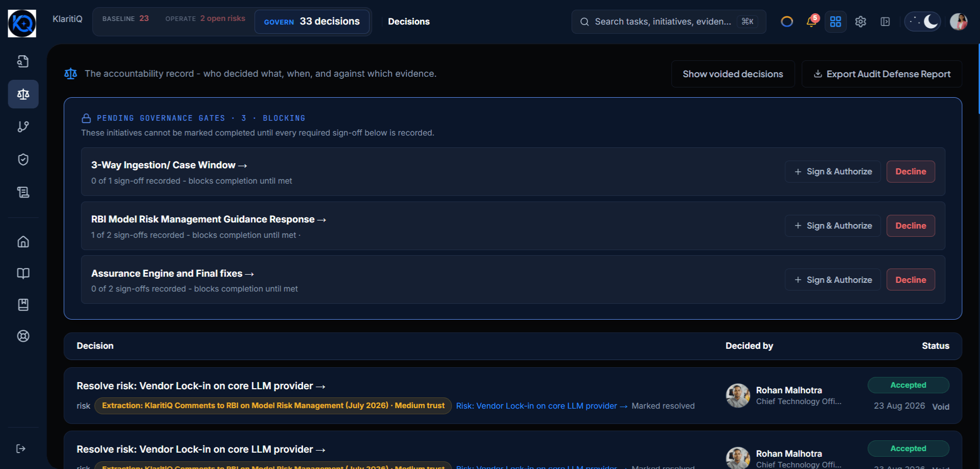The image size is (980, 469).
Task: Open notifications bell with 5 badge
Action: click(x=811, y=21)
